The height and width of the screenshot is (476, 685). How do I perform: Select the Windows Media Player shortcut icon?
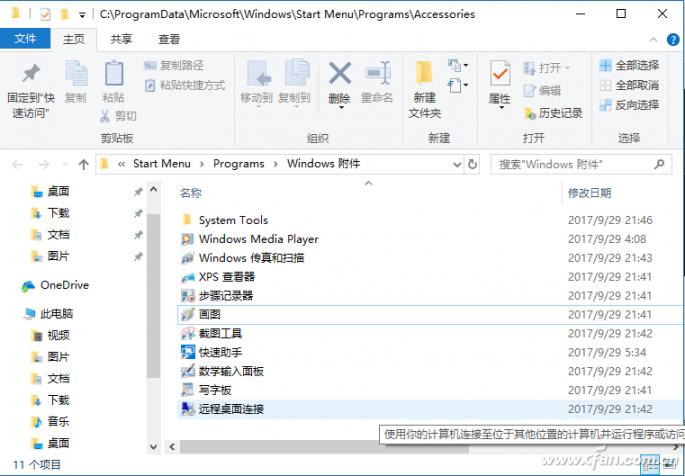coord(187,239)
